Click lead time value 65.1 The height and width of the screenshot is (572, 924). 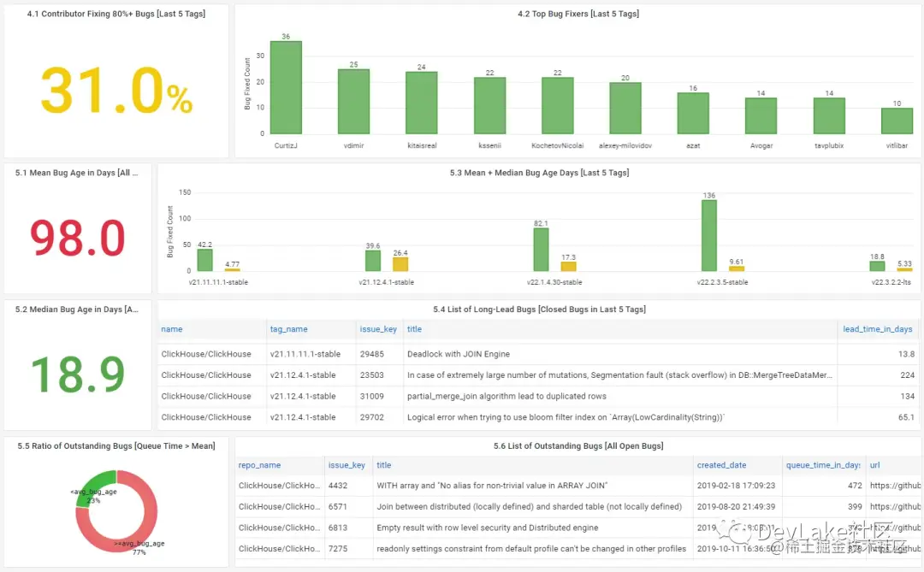pos(906,417)
